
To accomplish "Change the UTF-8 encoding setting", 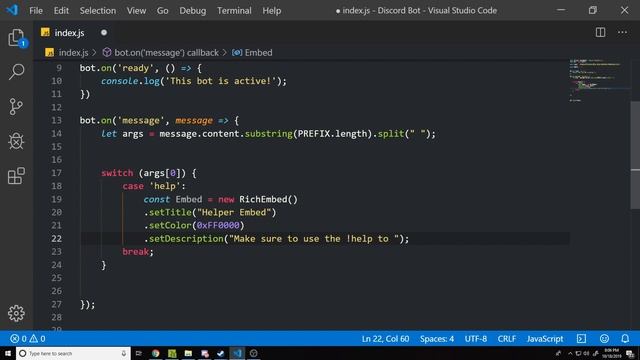I will click(476, 338).
